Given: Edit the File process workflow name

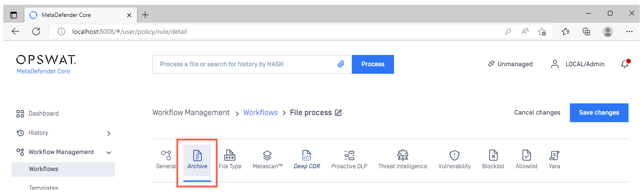Looking at the screenshot, I should [339, 113].
